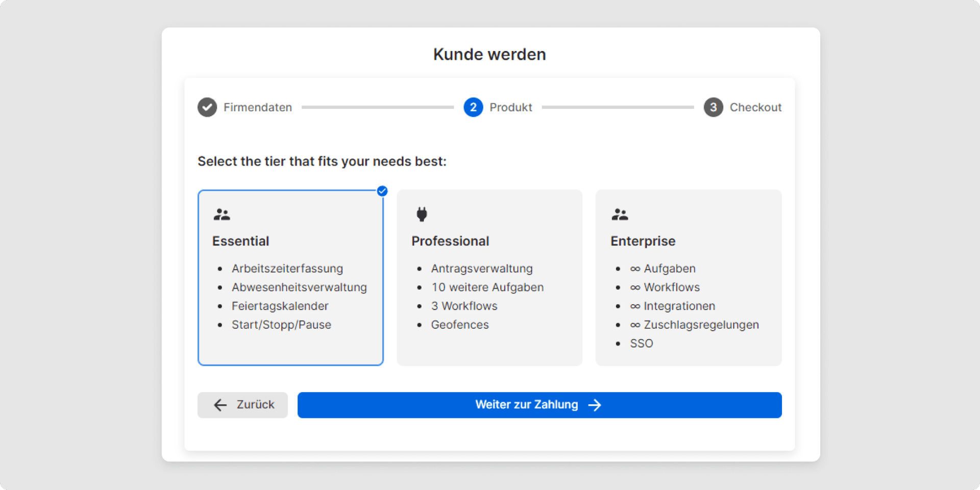Click the blue checkmark badge on Essential tier
The image size is (980, 490).
382,191
